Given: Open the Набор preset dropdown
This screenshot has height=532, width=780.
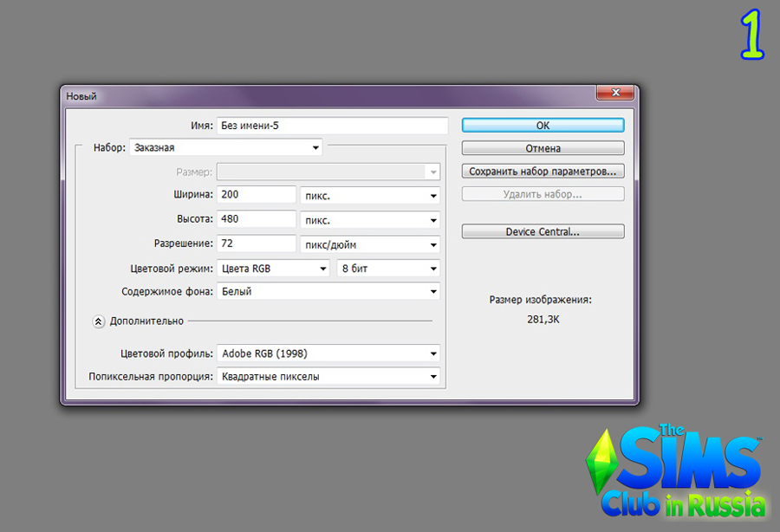Looking at the screenshot, I should pyautogui.click(x=225, y=148).
